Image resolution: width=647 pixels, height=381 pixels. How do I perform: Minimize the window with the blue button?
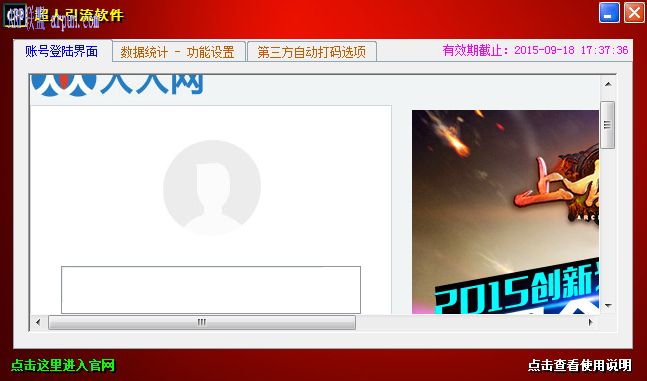pyautogui.click(x=609, y=12)
